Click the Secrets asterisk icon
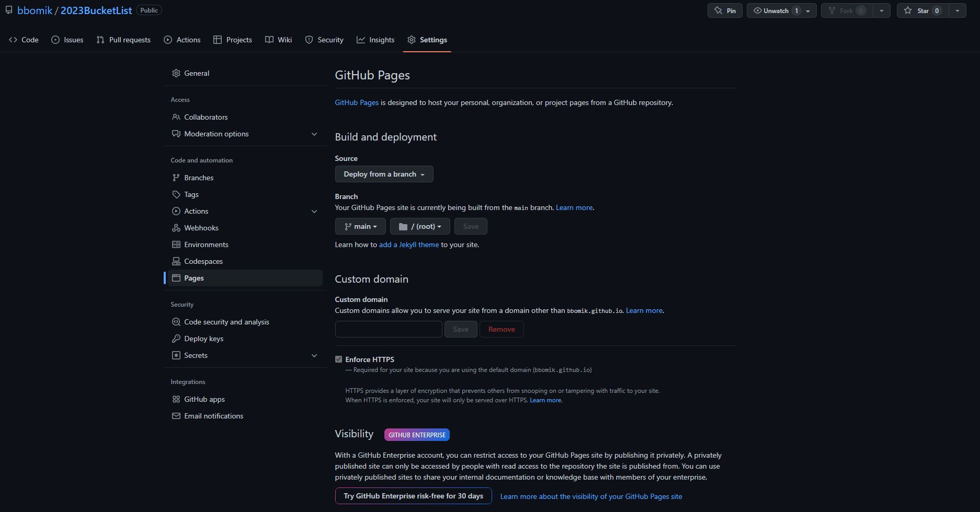980x512 pixels. coord(176,355)
